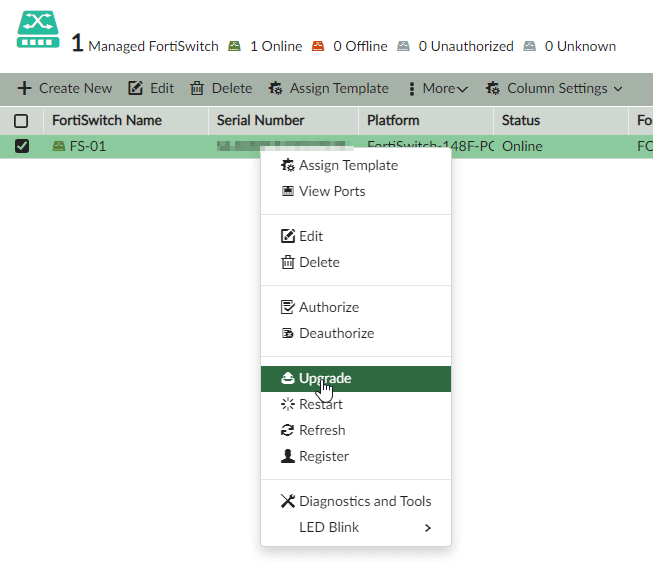Select Upgrade in the context menu
This screenshot has width=653, height=585.
coord(356,379)
